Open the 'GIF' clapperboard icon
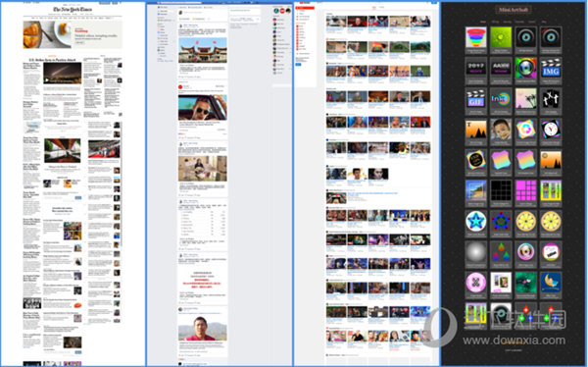 point(476,99)
